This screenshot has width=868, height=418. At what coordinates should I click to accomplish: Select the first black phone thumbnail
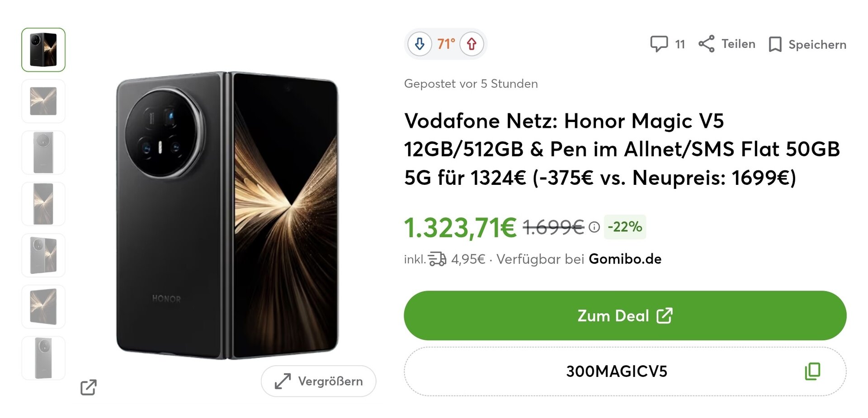click(43, 50)
